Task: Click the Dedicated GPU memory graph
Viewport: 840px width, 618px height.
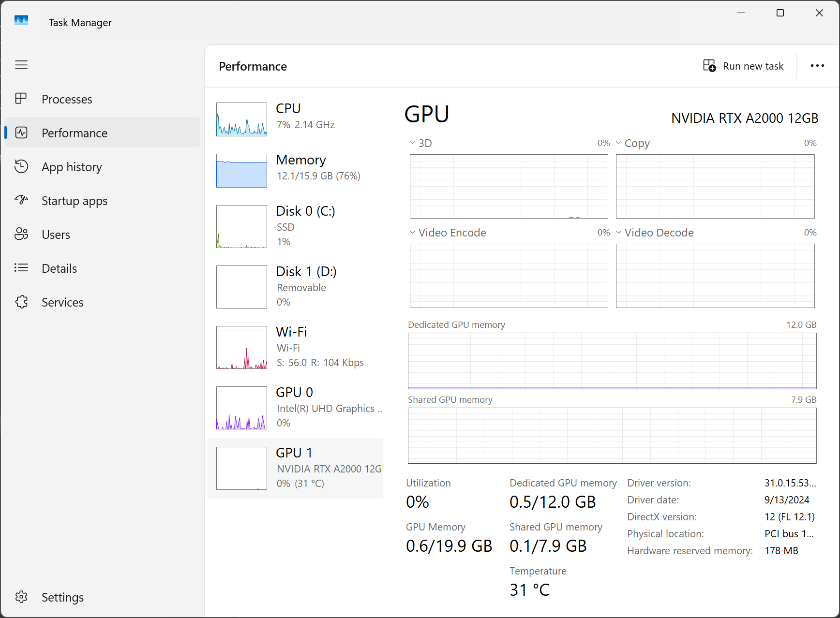Action: tap(612, 361)
